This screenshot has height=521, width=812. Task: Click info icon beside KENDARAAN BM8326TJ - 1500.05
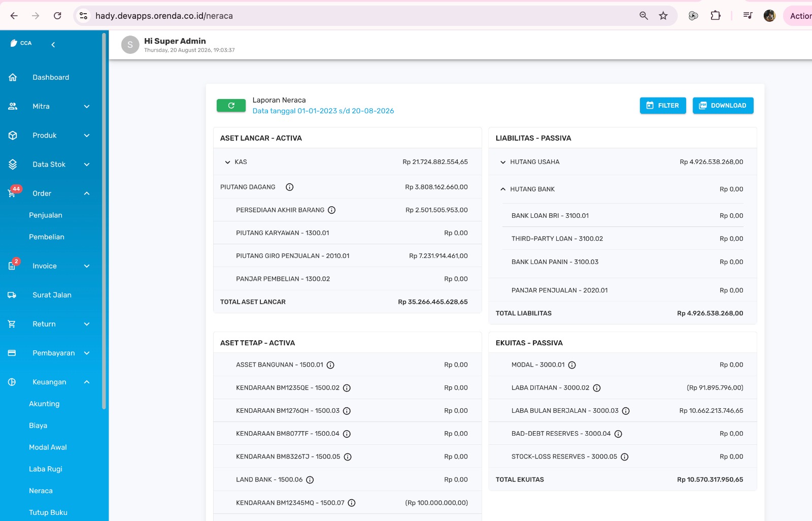click(x=348, y=457)
